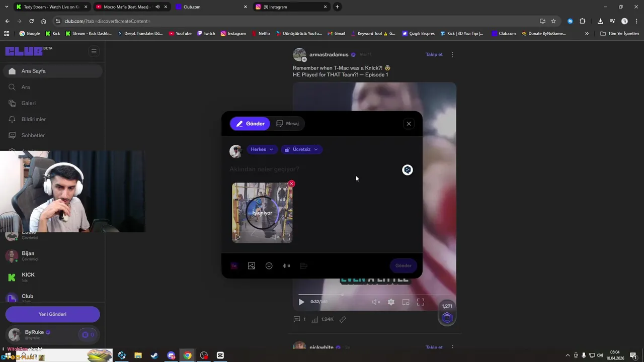Click the Club BETA logo

28,51
